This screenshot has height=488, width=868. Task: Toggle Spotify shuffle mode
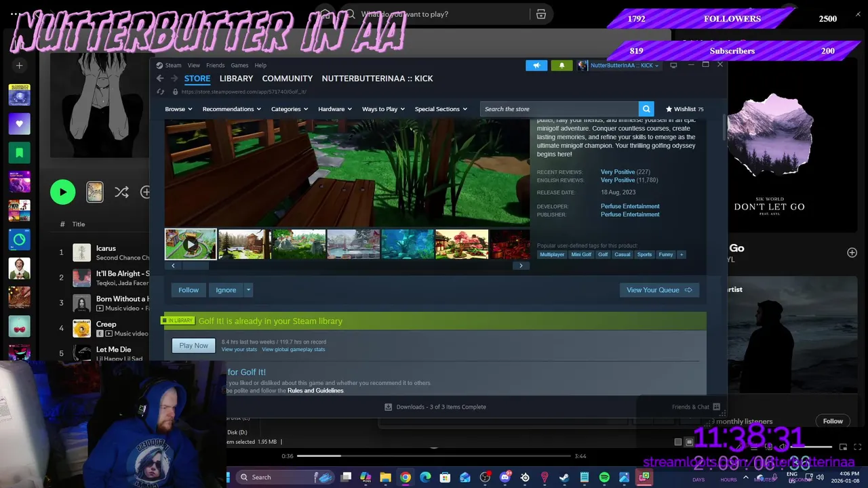tap(121, 192)
